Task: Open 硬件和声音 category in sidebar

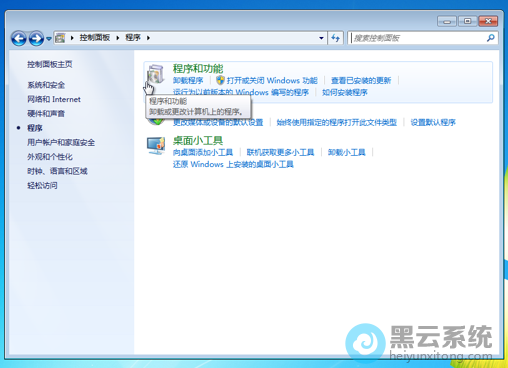Action: coord(46,114)
